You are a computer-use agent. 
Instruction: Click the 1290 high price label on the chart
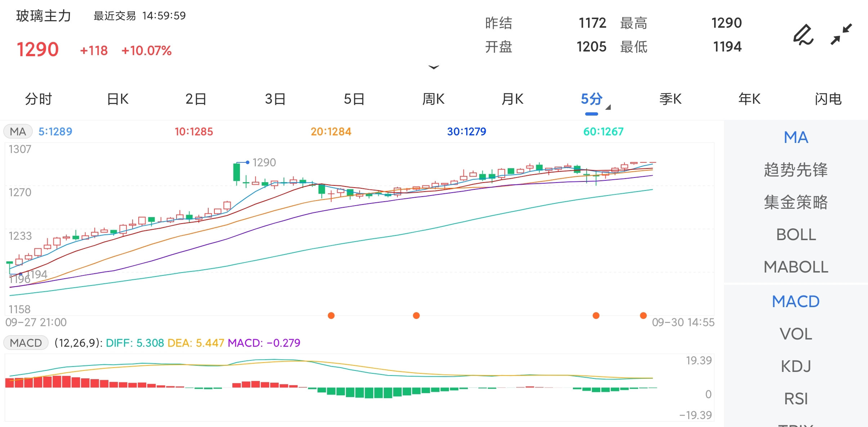[x=264, y=162]
